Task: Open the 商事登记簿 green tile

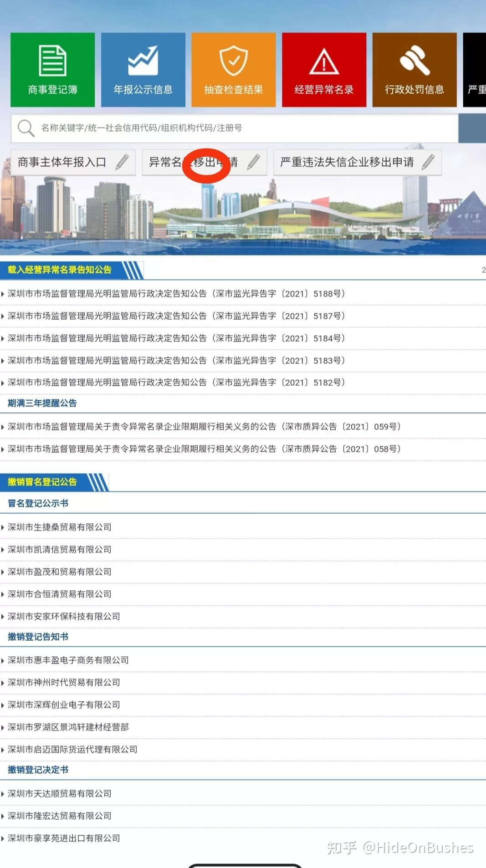Action: [52, 70]
